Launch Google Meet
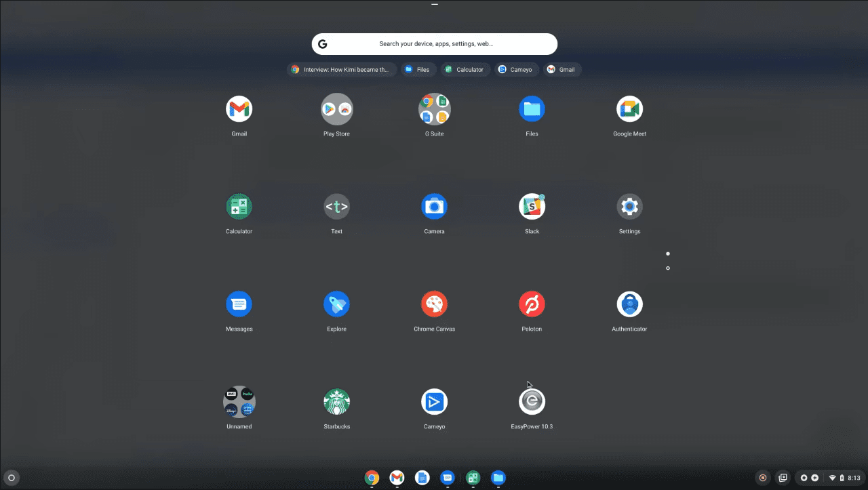 pos(629,109)
